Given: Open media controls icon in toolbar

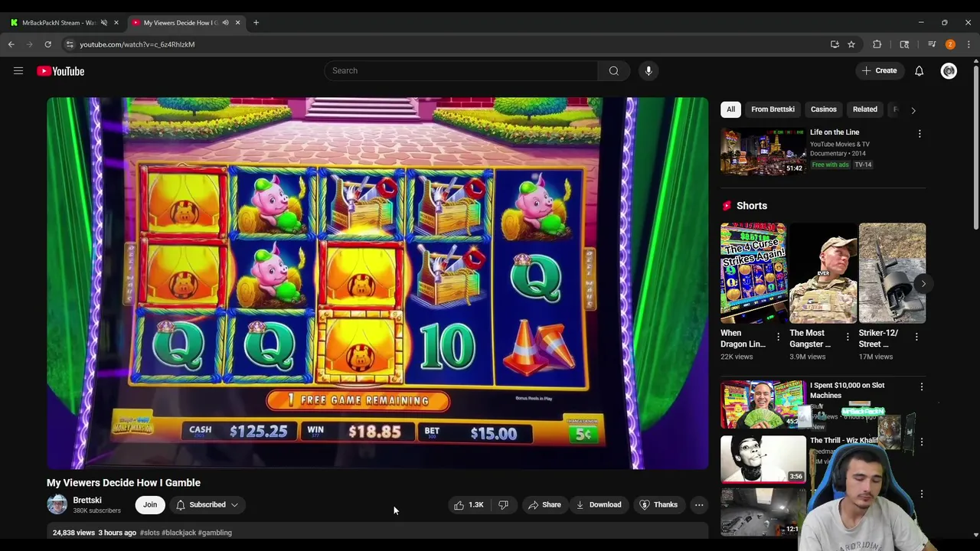Looking at the screenshot, I should coord(932,44).
